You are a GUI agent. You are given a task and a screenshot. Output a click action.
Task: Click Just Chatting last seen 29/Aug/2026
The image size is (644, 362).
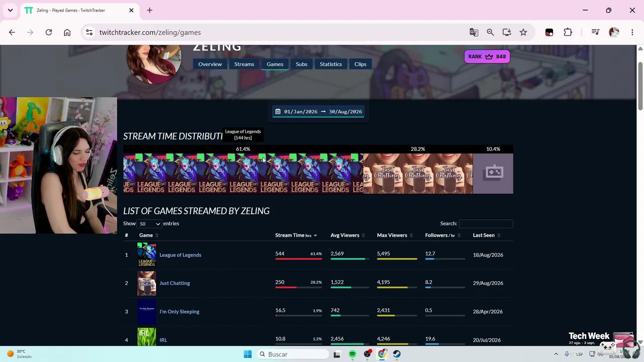(488, 283)
